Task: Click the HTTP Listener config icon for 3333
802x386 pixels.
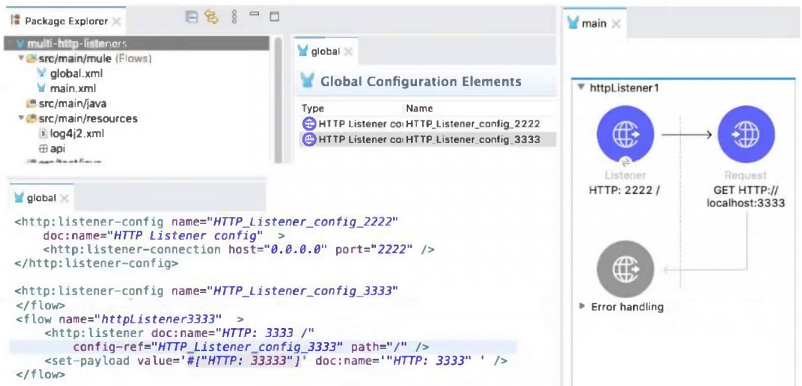Action: tap(309, 139)
